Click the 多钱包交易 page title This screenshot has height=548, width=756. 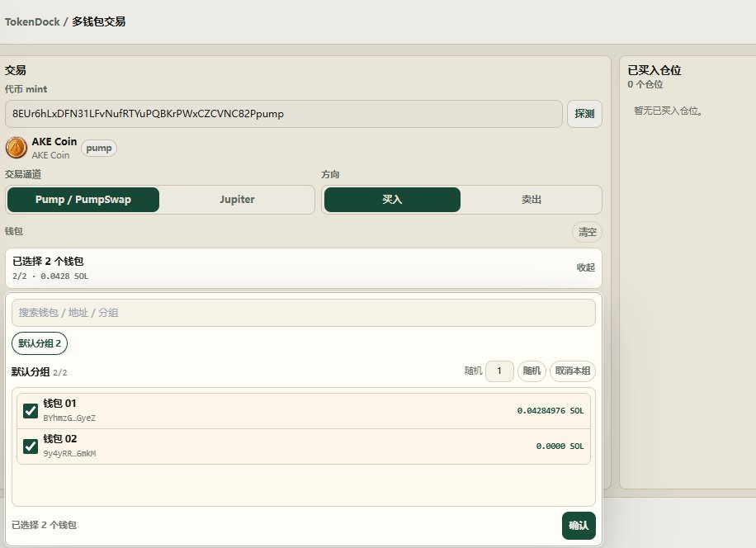tap(99, 21)
